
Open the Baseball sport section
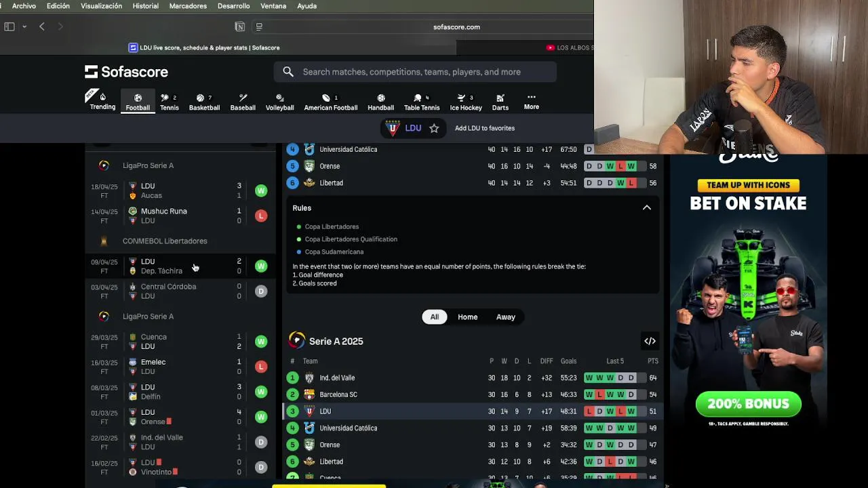click(x=243, y=102)
